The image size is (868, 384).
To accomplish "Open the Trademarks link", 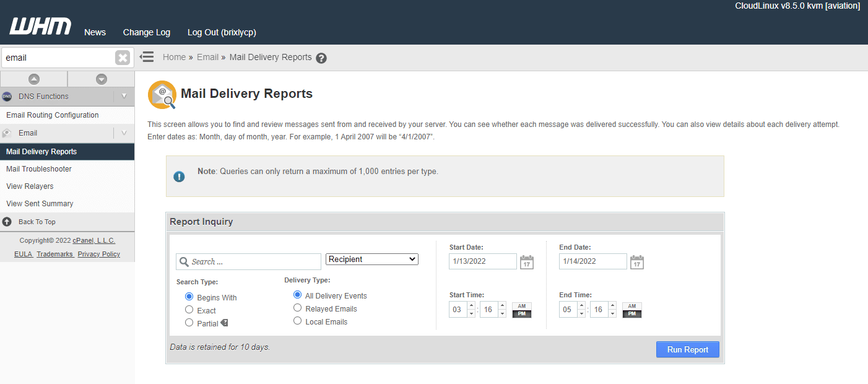I will [55, 254].
